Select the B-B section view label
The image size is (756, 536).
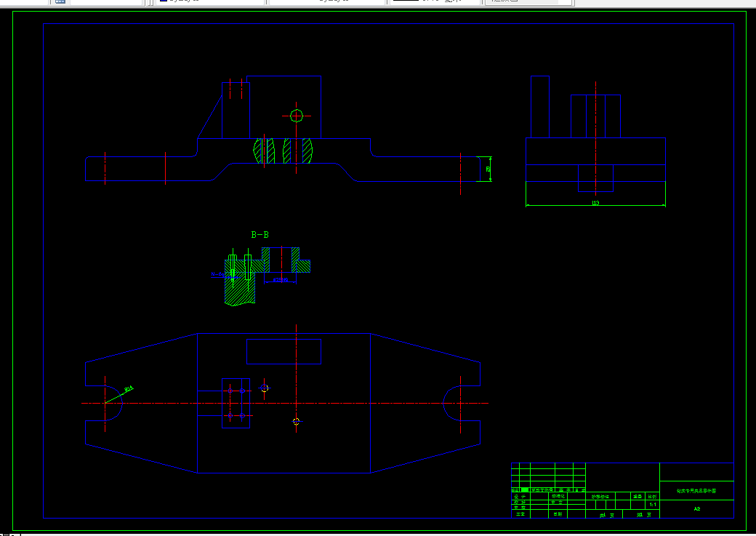[x=260, y=235]
